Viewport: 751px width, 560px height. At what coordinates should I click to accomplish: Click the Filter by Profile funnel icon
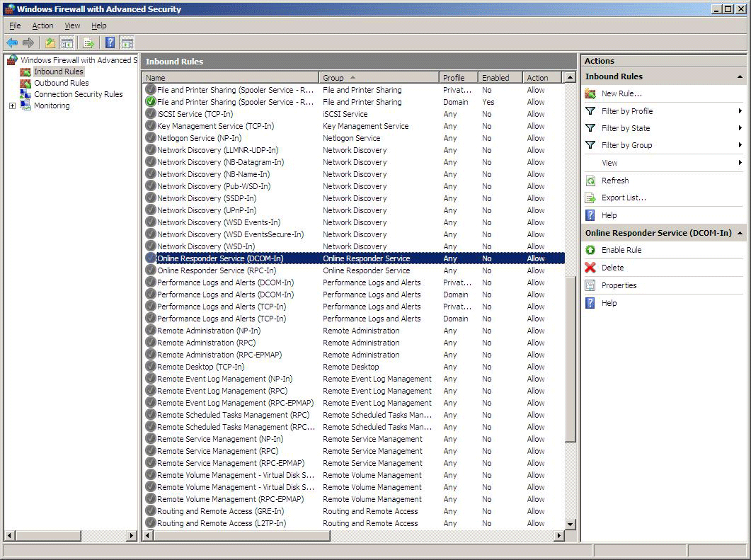click(x=590, y=111)
